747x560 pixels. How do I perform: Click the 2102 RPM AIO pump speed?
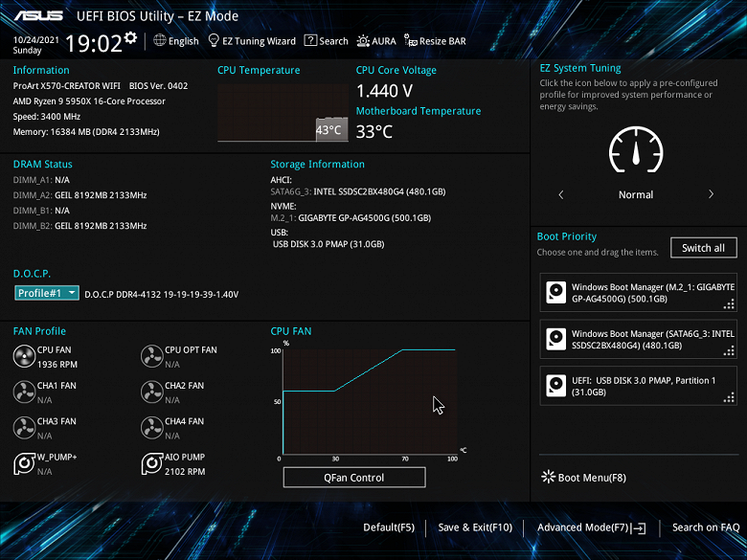click(x=185, y=471)
